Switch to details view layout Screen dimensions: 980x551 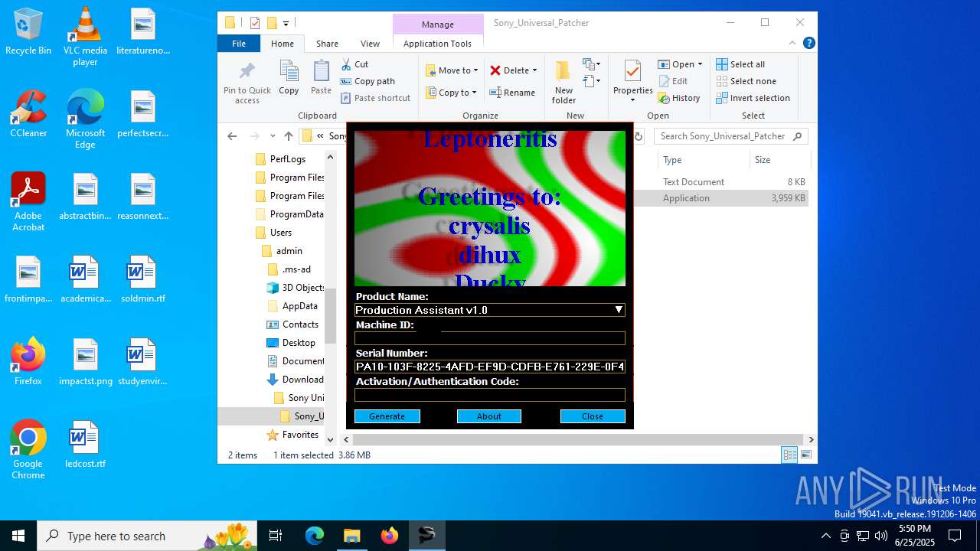789,455
